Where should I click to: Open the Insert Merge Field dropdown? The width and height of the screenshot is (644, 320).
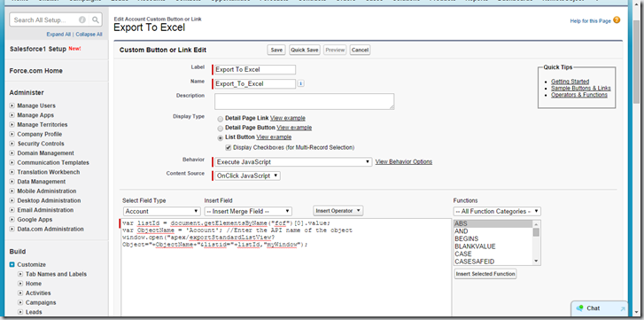click(x=248, y=211)
